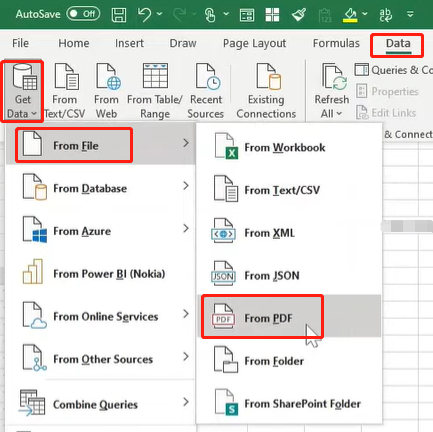Click the Format Painter brush icon
Screen dimensions: 433x432
pos(299,15)
